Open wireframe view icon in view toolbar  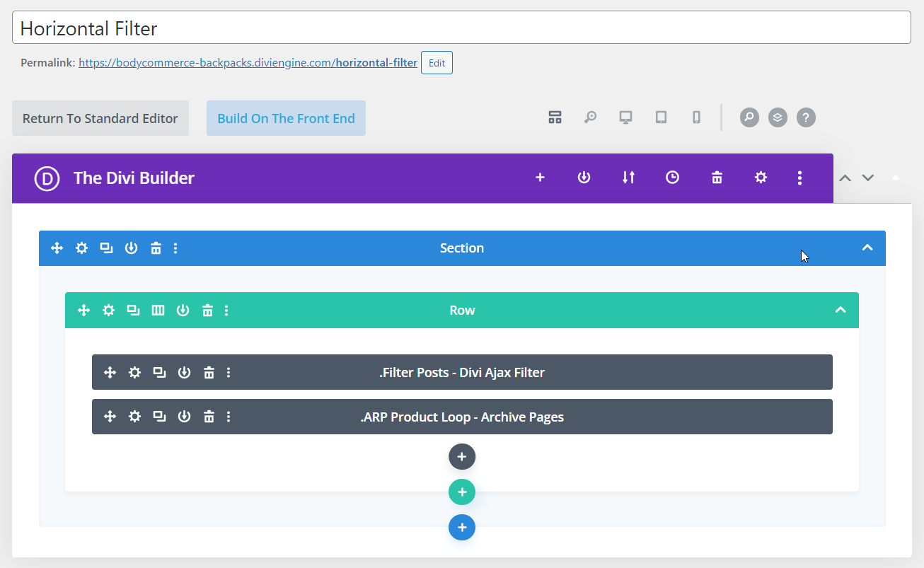[555, 117]
